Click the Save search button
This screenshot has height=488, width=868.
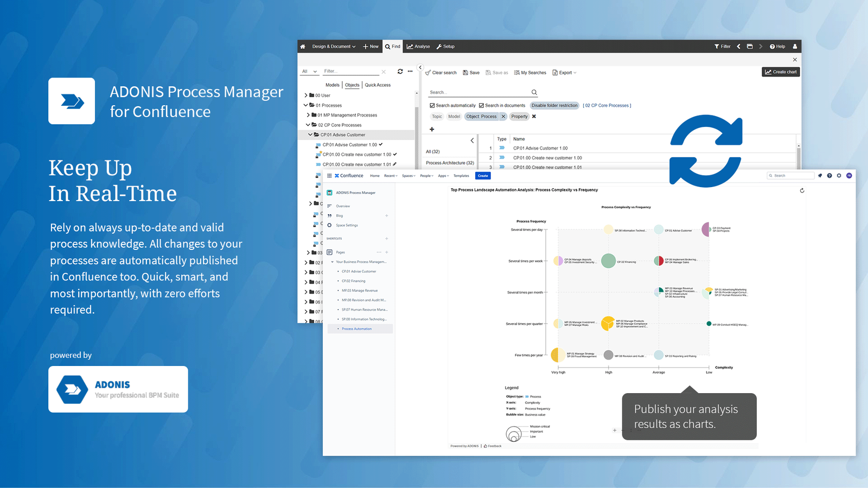[x=471, y=73]
